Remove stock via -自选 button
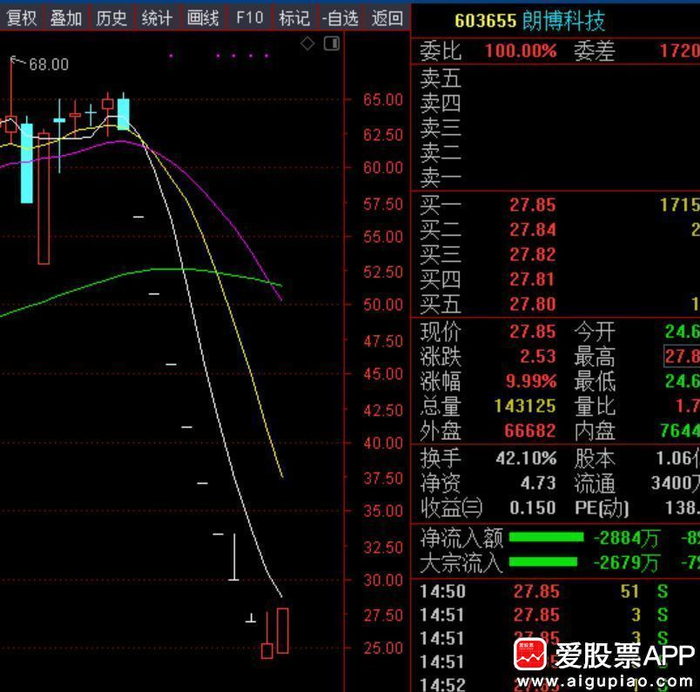This screenshot has height=692, width=700. pos(340,18)
